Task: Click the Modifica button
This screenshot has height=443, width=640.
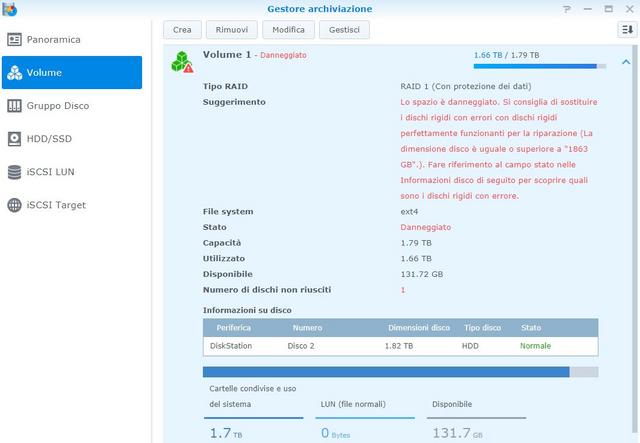Action: pyautogui.click(x=288, y=30)
